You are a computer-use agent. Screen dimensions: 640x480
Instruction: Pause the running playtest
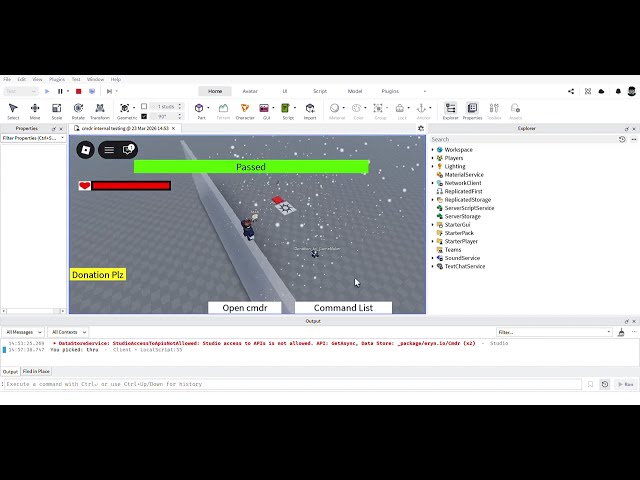coord(60,91)
